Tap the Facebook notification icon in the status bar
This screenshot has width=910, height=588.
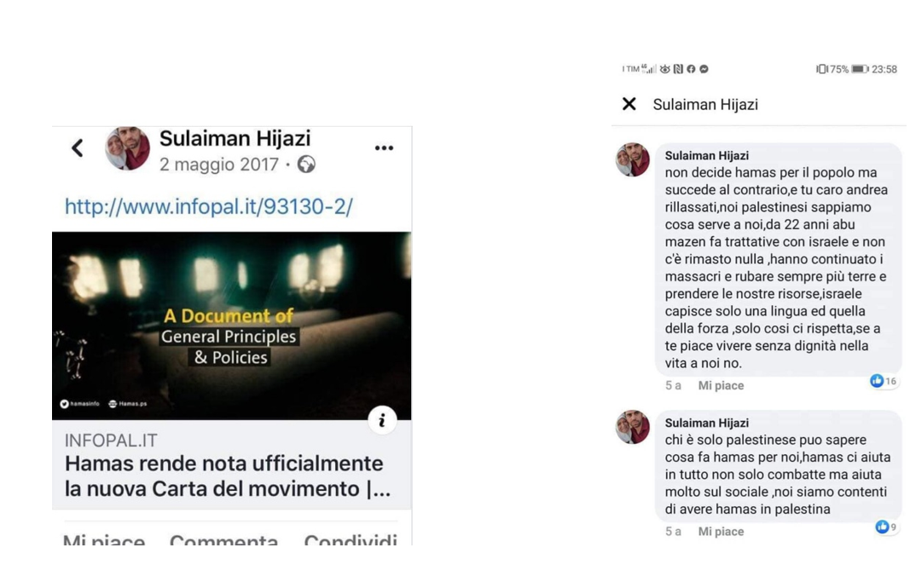691,69
